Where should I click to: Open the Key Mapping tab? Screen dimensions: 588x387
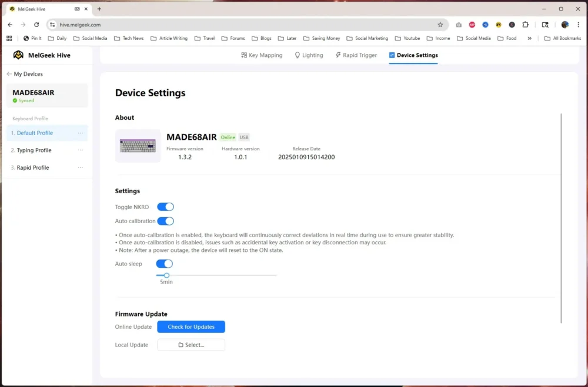[262, 55]
